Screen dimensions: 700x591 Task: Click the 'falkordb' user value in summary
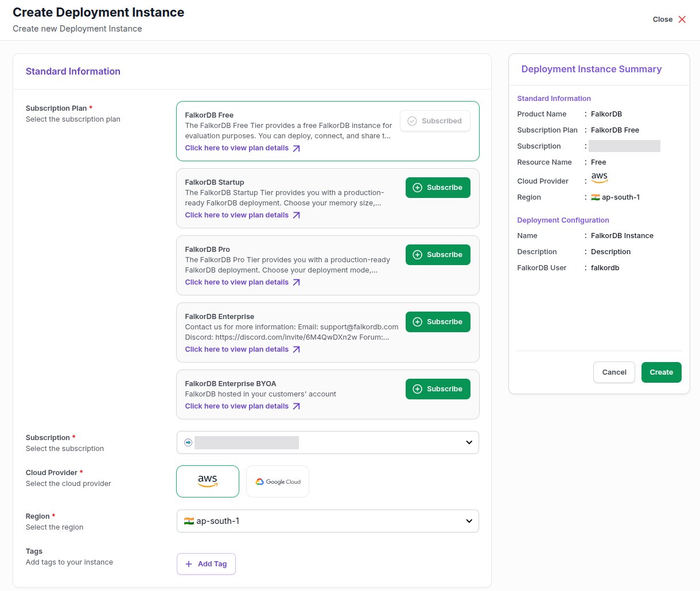pos(605,268)
